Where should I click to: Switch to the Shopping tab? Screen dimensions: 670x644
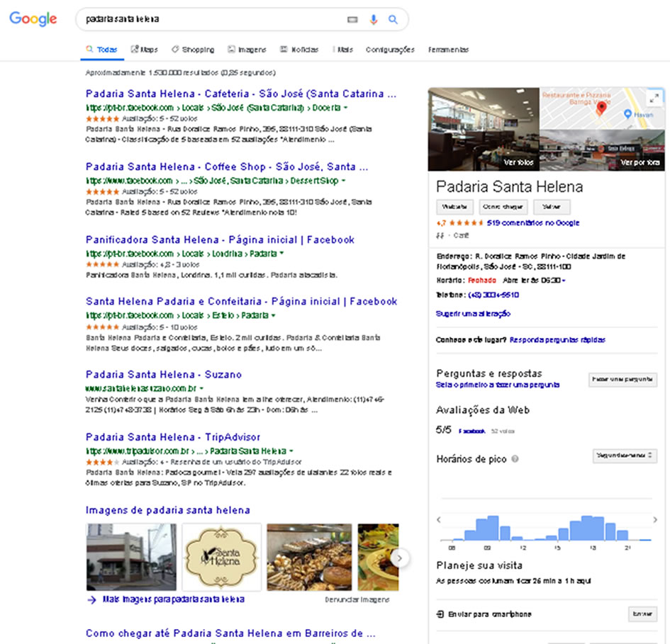pos(193,50)
